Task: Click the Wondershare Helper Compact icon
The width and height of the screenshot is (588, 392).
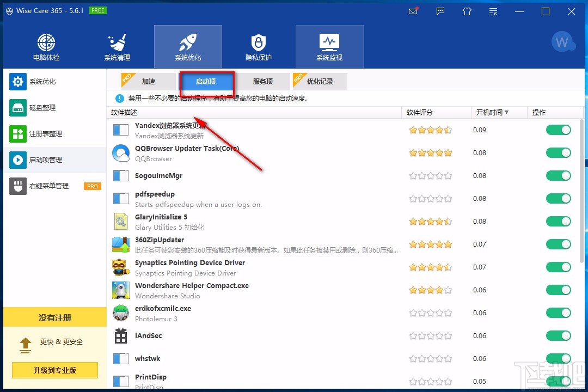Action: coord(121,290)
